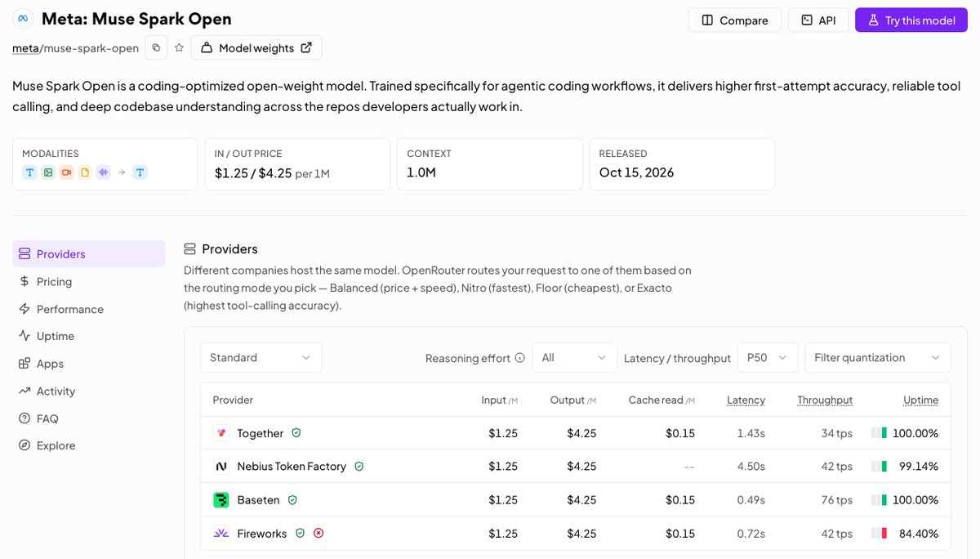Click the Baseten provider name
Image resolution: width=980 pixels, height=559 pixels.
click(258, 499)
